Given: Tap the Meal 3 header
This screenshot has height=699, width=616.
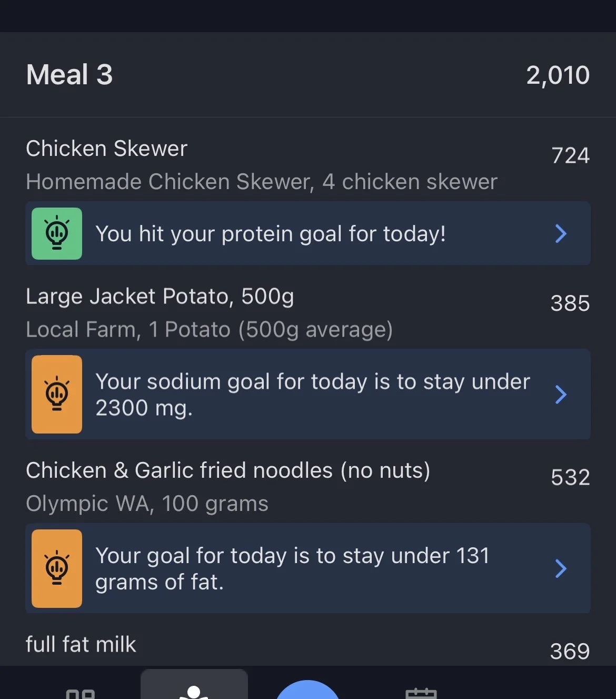Looking at the screenshot, I should (69, 74).
